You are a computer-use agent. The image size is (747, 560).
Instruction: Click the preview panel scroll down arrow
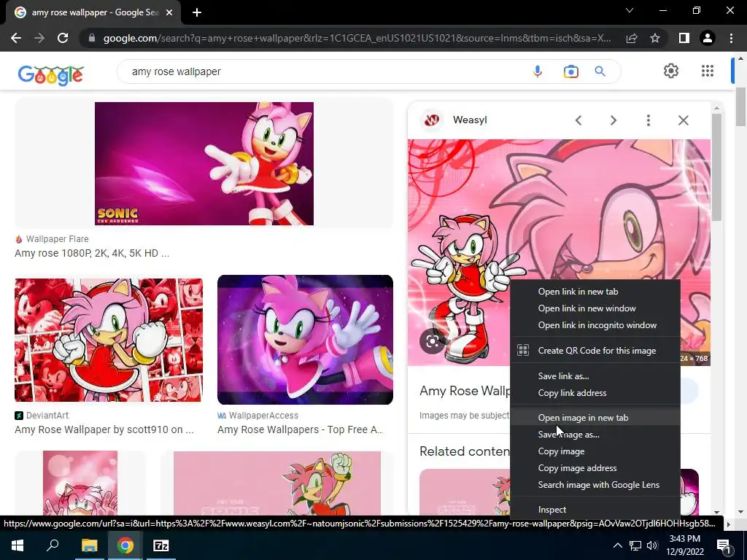pos(716,512)
